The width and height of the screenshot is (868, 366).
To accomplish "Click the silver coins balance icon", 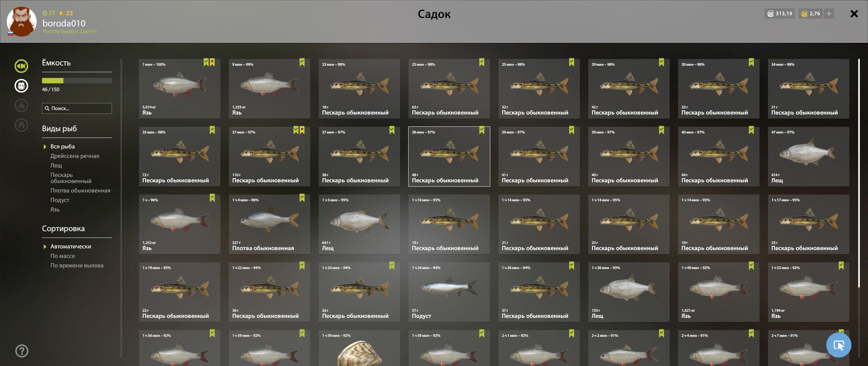I will tap(770, 14).
